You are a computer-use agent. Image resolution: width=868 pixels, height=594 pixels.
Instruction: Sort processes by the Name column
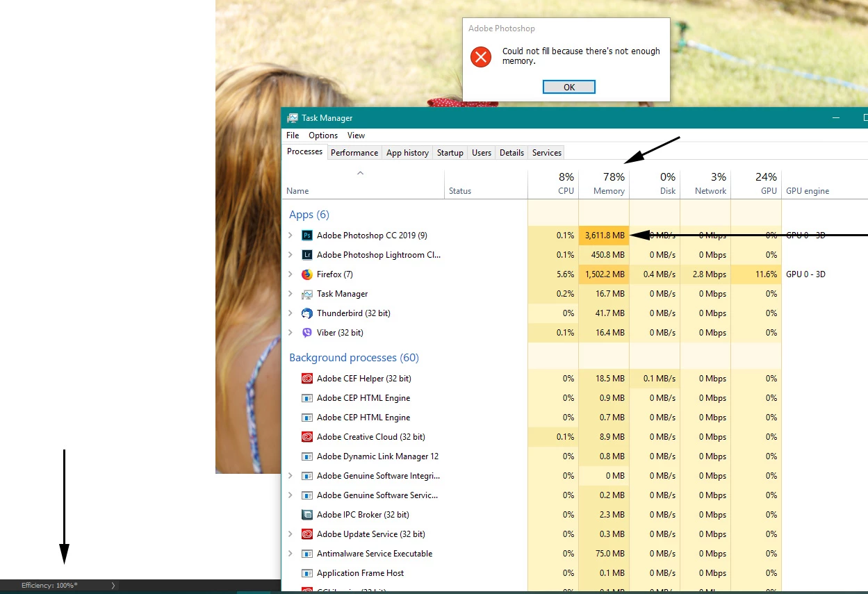(363, 183)
